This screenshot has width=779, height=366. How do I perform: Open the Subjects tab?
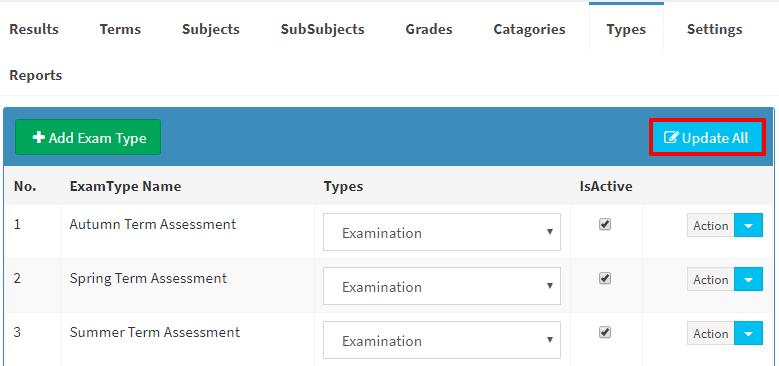(x=211, y=29)
